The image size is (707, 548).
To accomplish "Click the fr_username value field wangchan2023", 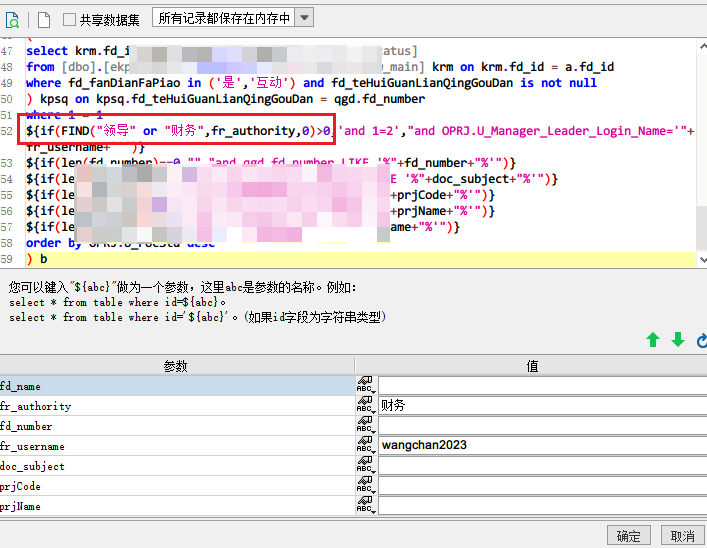I will [x=542, y=445].
